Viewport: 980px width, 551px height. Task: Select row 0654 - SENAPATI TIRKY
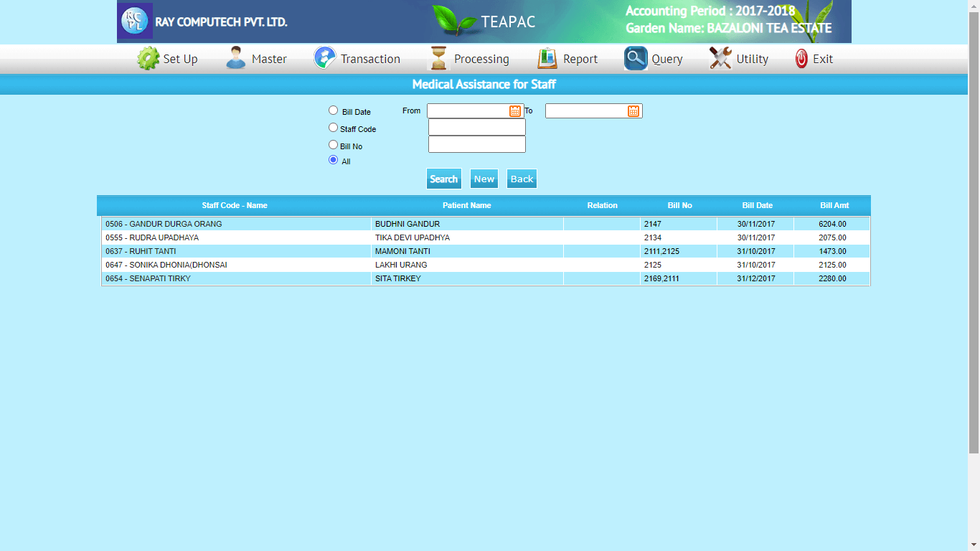(486, 278)
